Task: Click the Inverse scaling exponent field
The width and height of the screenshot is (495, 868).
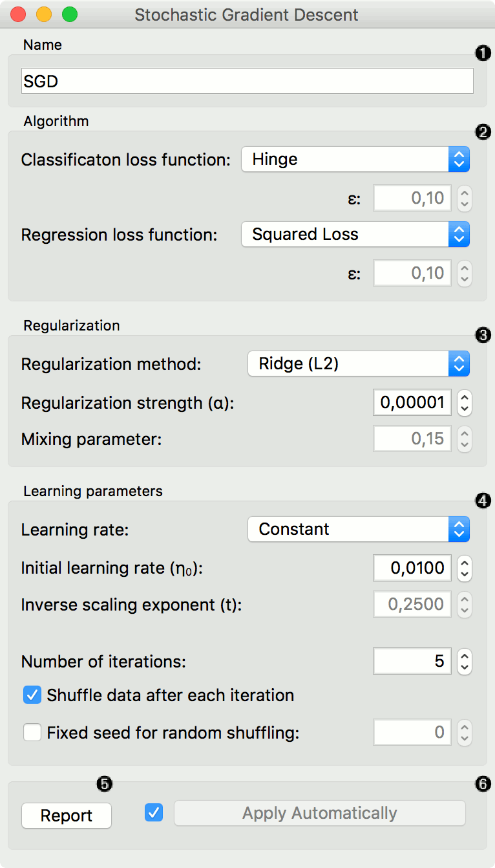Action: coord(412,605)
